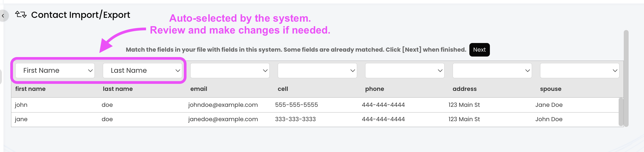This screenshot has height=152, width=644.
Task: Click the inner table vertical scrollbar
Action: pos(621,112)
